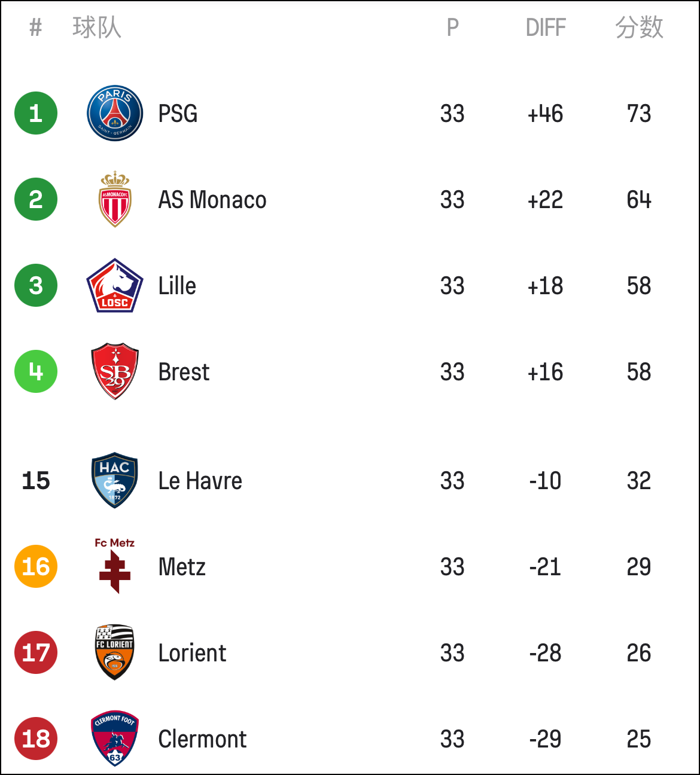
Task: Click the P matches column header
Action: 453,28
